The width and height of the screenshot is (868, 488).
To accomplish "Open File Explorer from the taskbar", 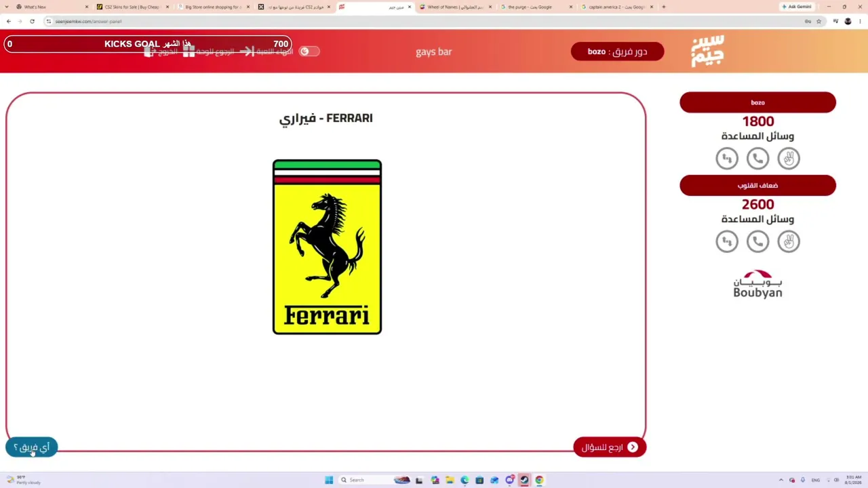I will [450, 480].
